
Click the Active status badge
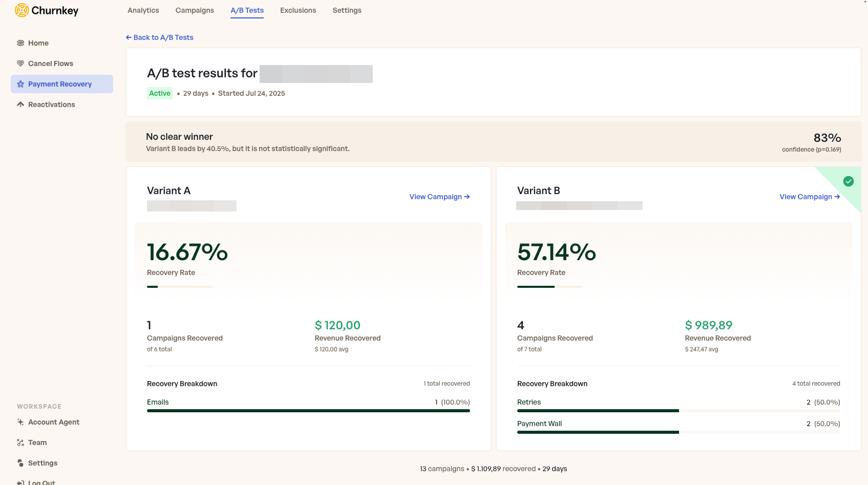pos(160,93)
